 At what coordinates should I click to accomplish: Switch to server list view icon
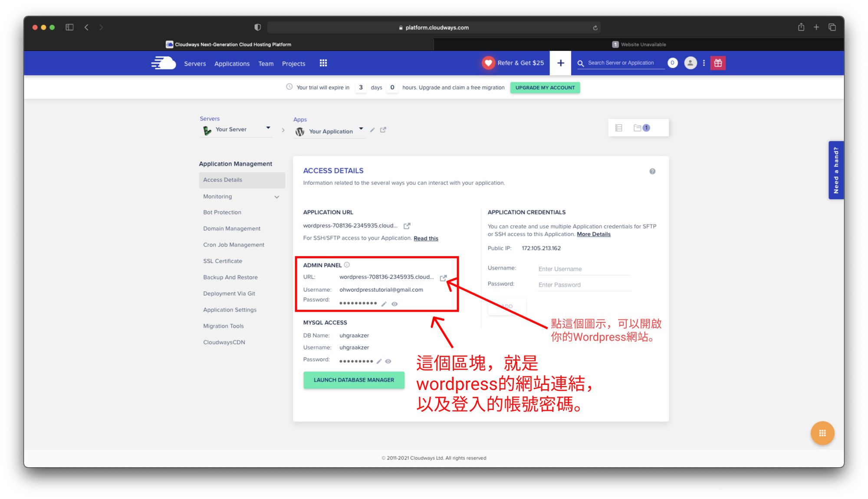coord(618,128)
